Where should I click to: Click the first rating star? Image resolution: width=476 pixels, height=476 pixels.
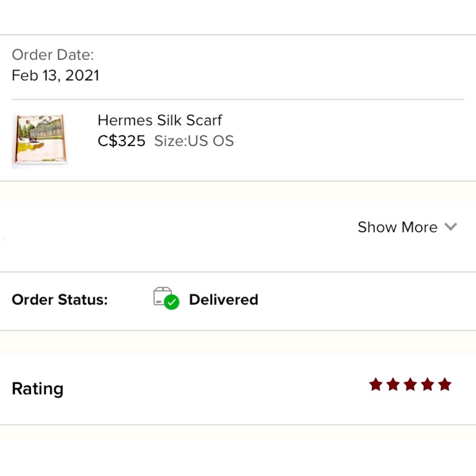[x=376, y=384]
